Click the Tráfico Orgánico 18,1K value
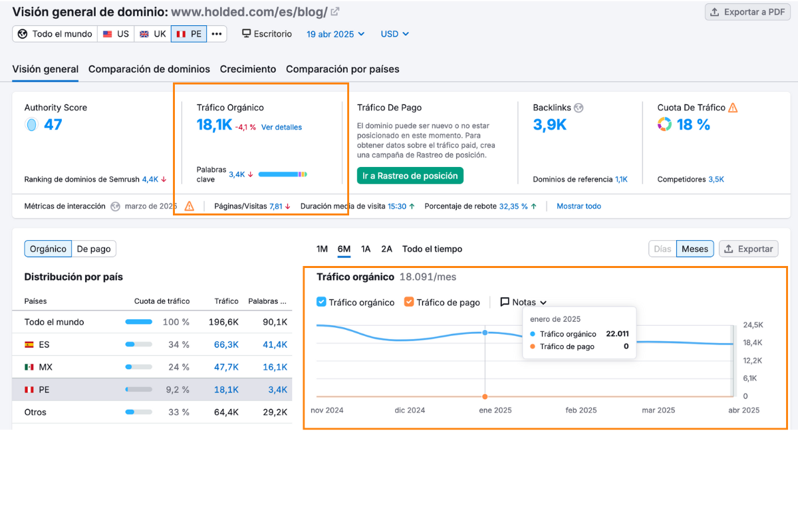Viewport: 798px width, 532px height. 214,125
